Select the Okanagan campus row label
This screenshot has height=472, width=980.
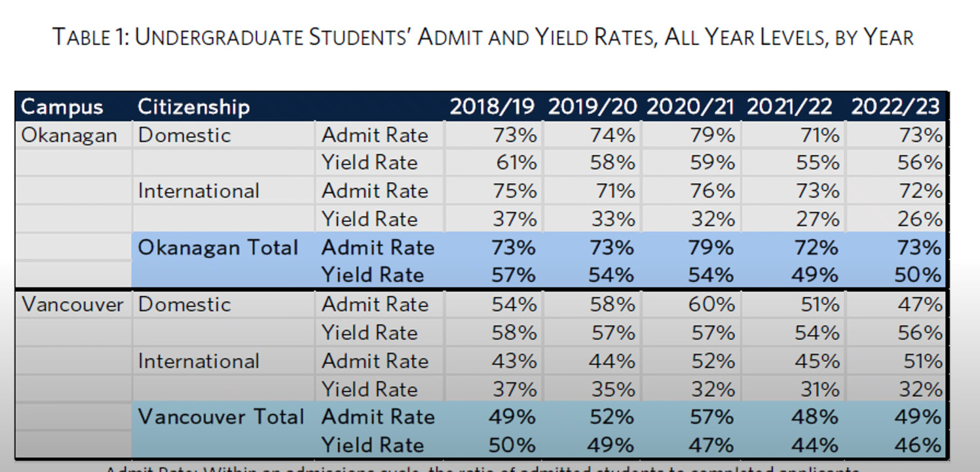click(69, 136)
